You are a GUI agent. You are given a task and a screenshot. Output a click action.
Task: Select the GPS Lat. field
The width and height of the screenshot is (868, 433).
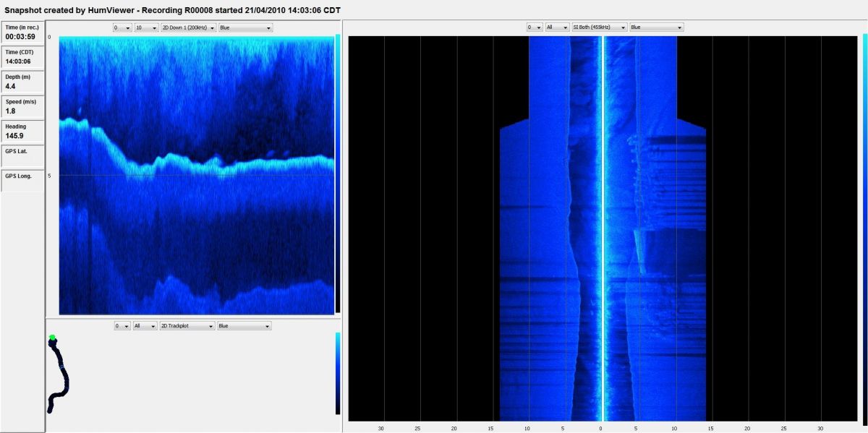(23, 156)
